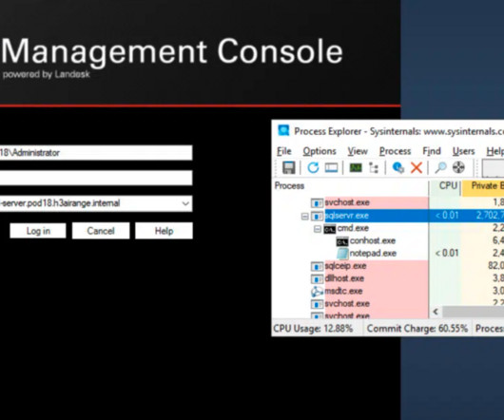The height and width of the screenshot is (420, 504).
Task: Collapse the sqlservr.exe tree node
Action: pyautogui.click(x=304, y=217)
